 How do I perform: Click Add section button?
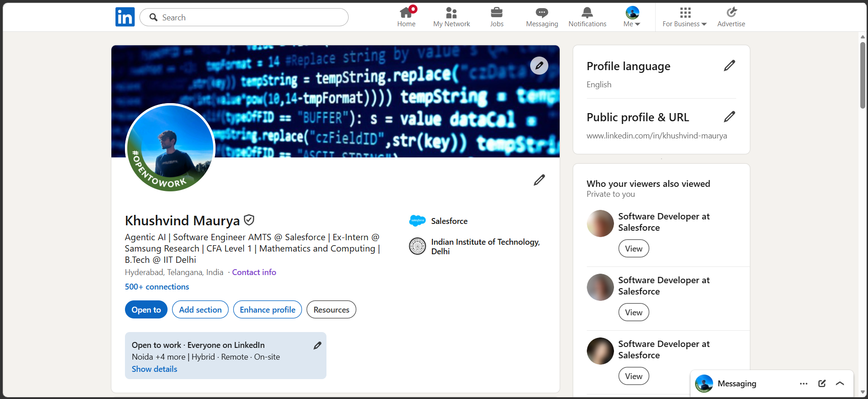tap(200, 309)
